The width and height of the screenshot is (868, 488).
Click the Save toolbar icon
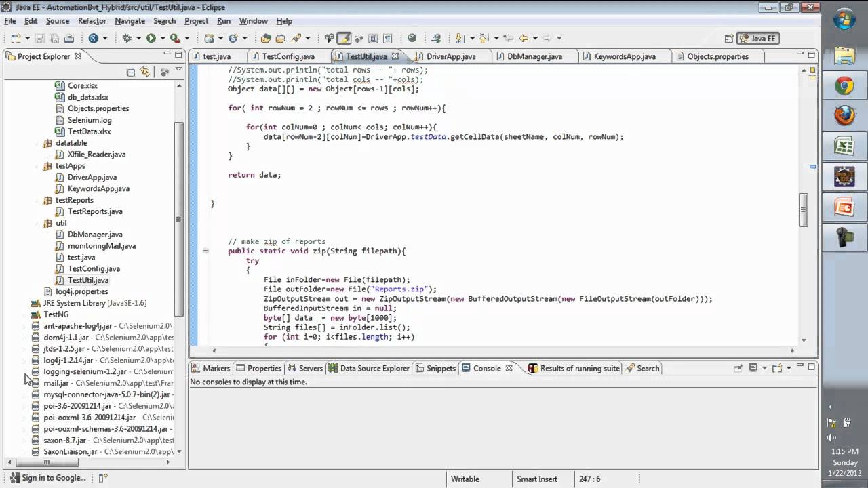pyautogui.click(x=39, y=39)
